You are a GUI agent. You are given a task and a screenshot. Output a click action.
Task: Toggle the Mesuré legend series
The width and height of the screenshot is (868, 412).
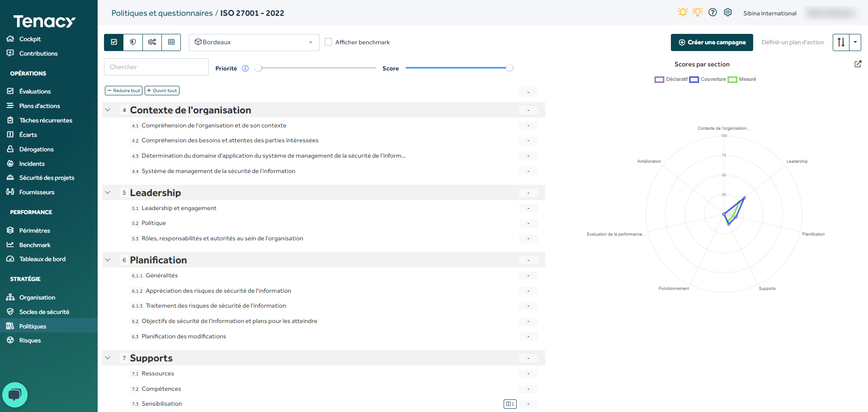click(742, 80)
